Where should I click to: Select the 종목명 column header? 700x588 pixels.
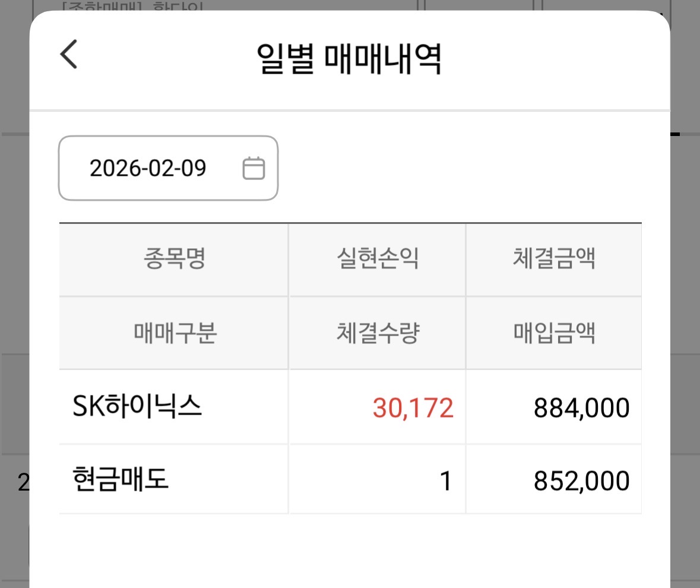pos(174,259)
